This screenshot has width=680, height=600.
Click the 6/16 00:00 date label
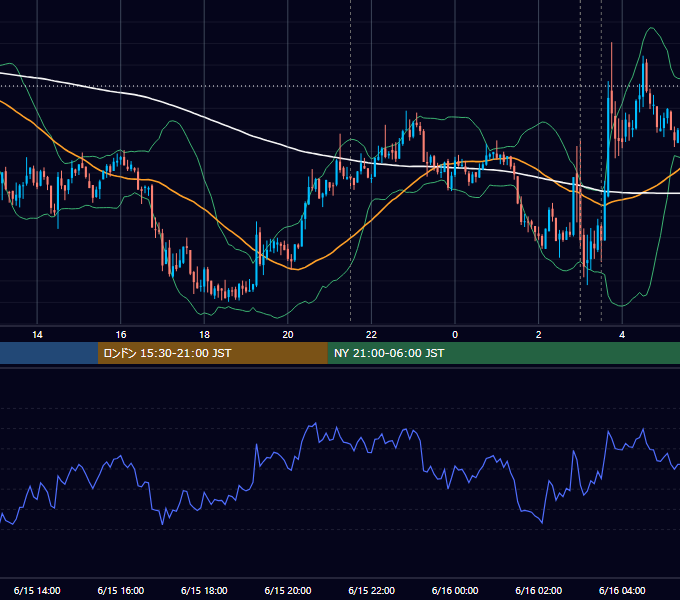[455, 590]
